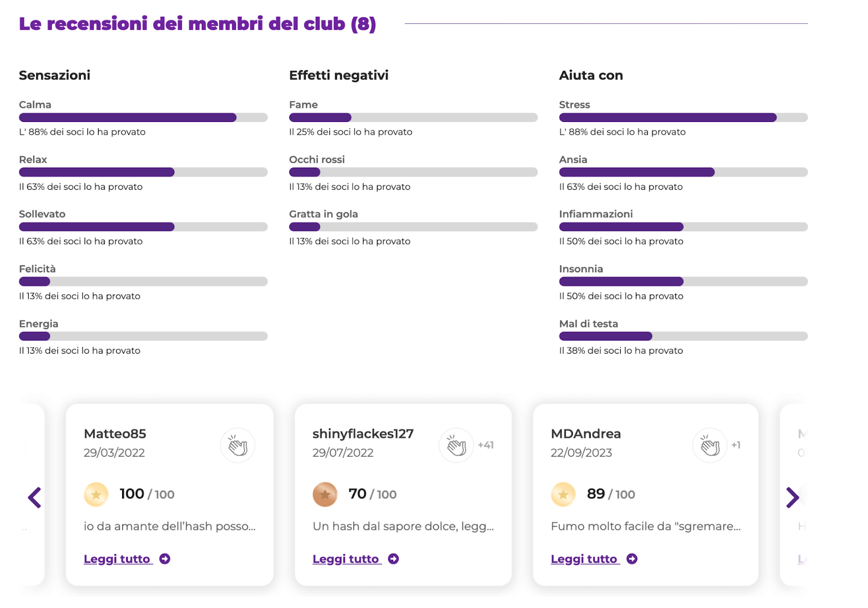This screenshot has width=868, height=608.
Task: Click the Calma 88% progress bar
Action: click(x=143, y=118)
